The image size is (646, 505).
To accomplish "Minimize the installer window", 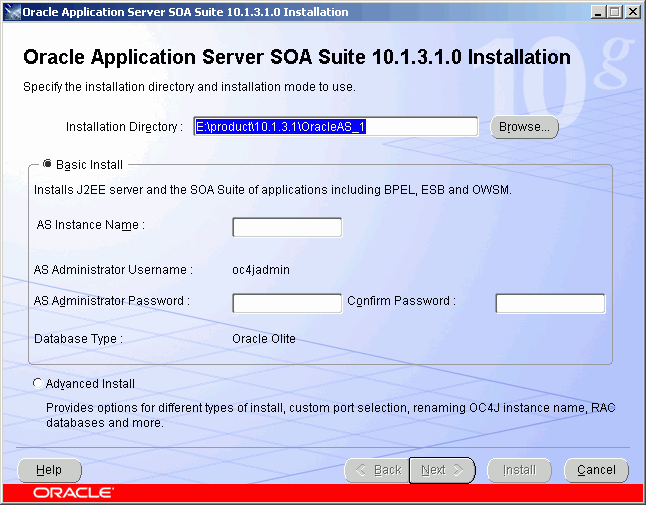I will tap(598, 12).
